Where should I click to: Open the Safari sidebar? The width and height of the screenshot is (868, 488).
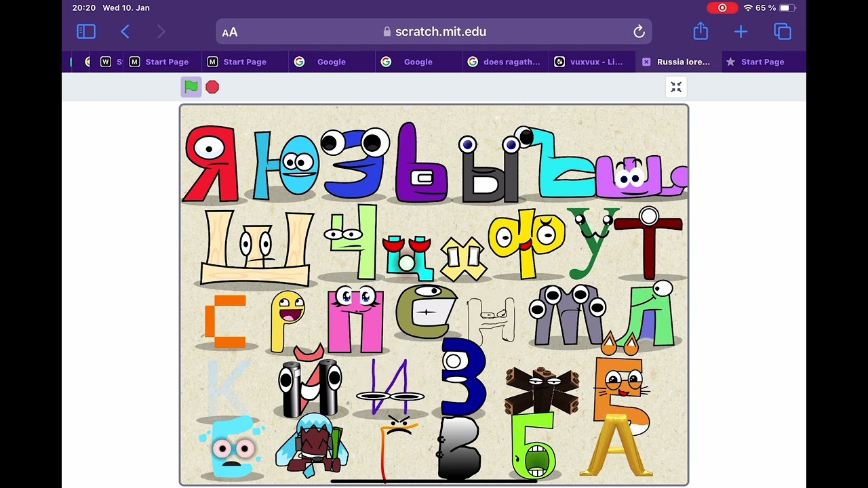click(x=86, y=31)
